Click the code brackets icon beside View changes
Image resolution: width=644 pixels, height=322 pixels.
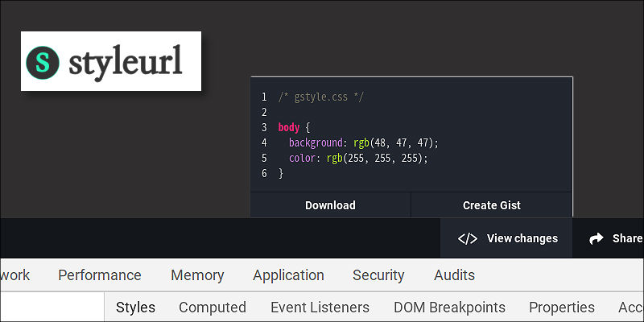pyautogui.click(x=468, y=238)
